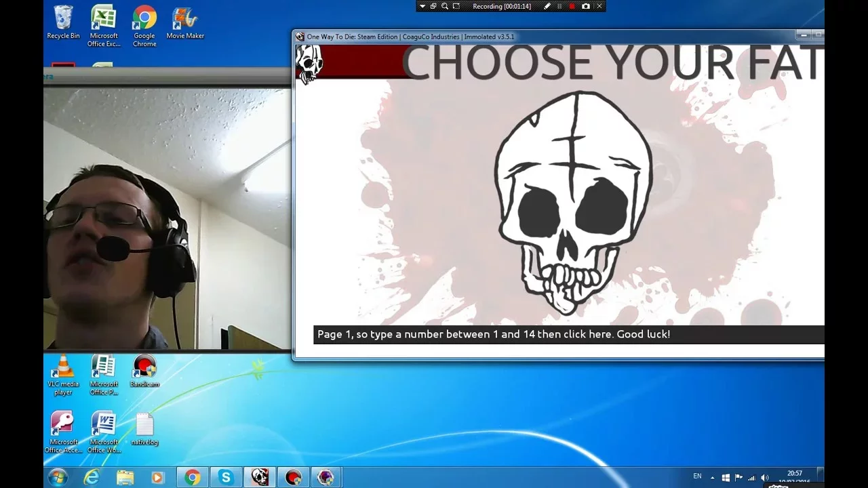868x488 pixels.
Task: Click the large skull drawing in game
Action: (574, 202)
